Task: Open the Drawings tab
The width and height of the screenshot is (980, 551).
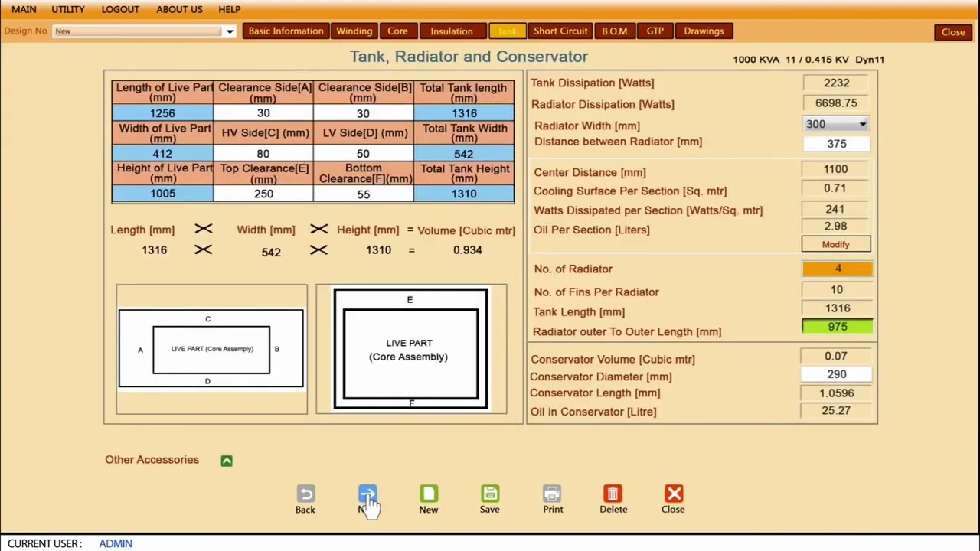Action: 704,31
